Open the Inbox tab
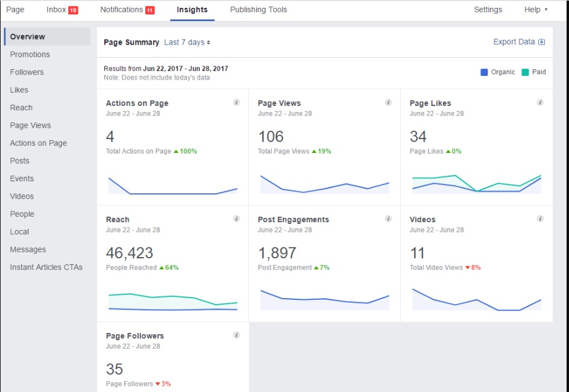This screenshot has width=569, height=392. click(x=62, y=10)
